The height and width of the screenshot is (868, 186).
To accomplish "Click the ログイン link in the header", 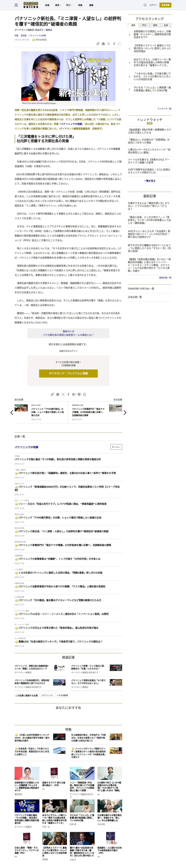I will click(x=153, y=5).
